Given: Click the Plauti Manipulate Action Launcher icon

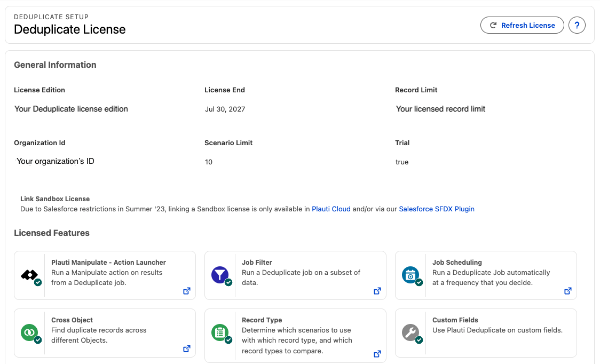Looking at the screenshot, I should [29, 275].
